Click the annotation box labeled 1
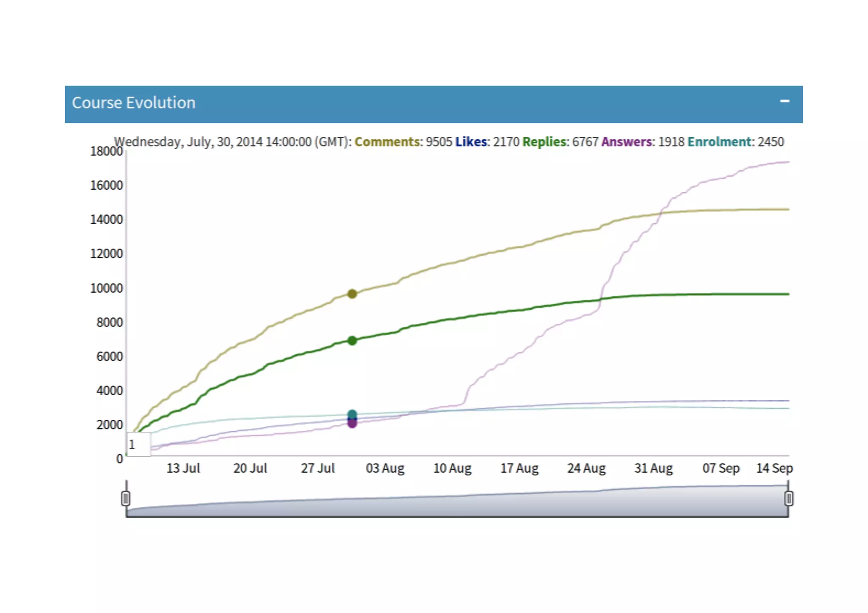This screenshot has height=613, width=868. pos(139,444)
